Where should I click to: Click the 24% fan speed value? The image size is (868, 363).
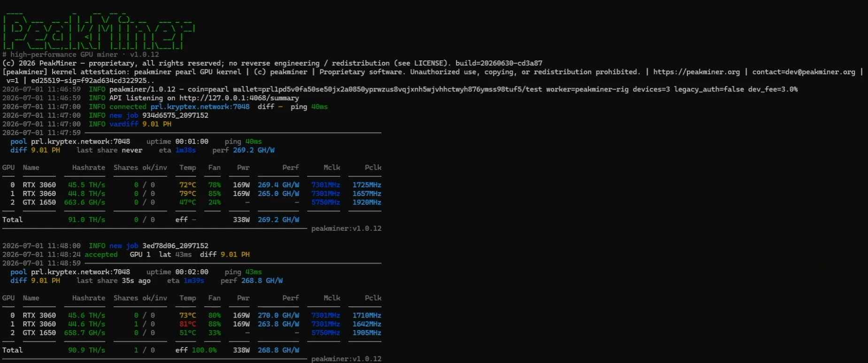[215, 203]
